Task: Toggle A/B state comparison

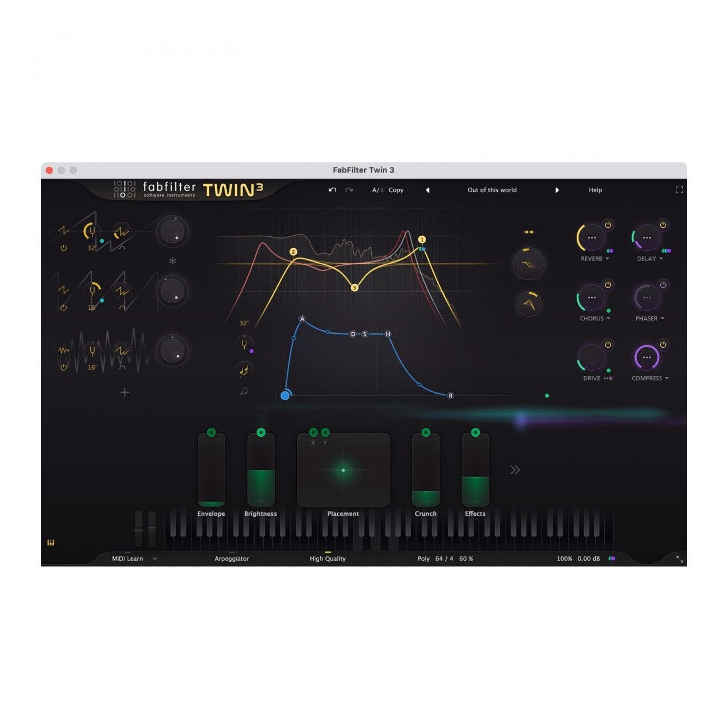Action: tap(378, 190)
